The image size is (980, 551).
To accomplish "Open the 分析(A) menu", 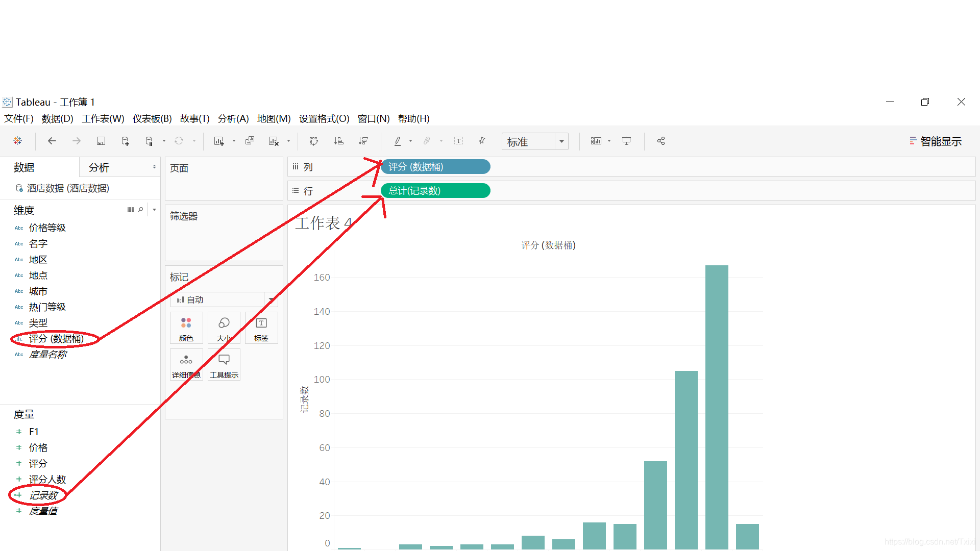I will pyautogui.click(x=233, y=118).
